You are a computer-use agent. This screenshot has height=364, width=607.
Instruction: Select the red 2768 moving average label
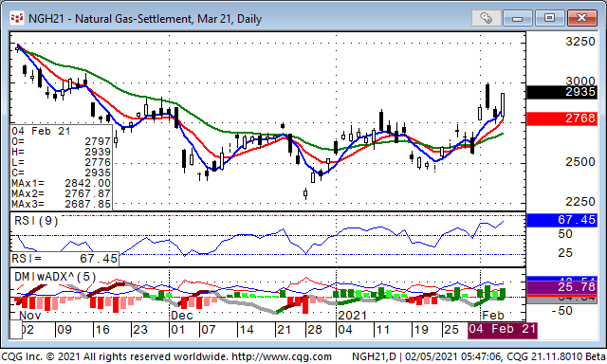[x=561, y=118]
